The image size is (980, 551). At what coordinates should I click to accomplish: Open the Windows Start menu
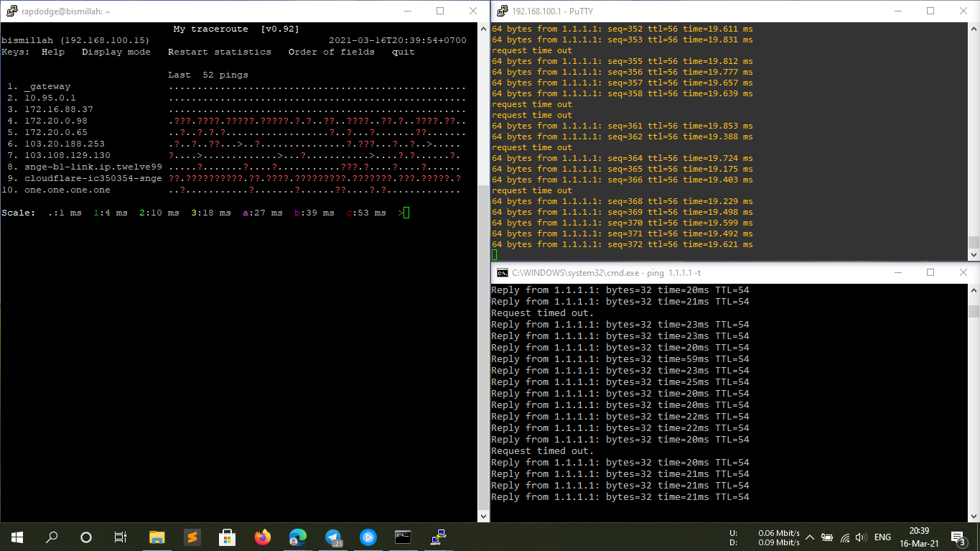(17, 537)
